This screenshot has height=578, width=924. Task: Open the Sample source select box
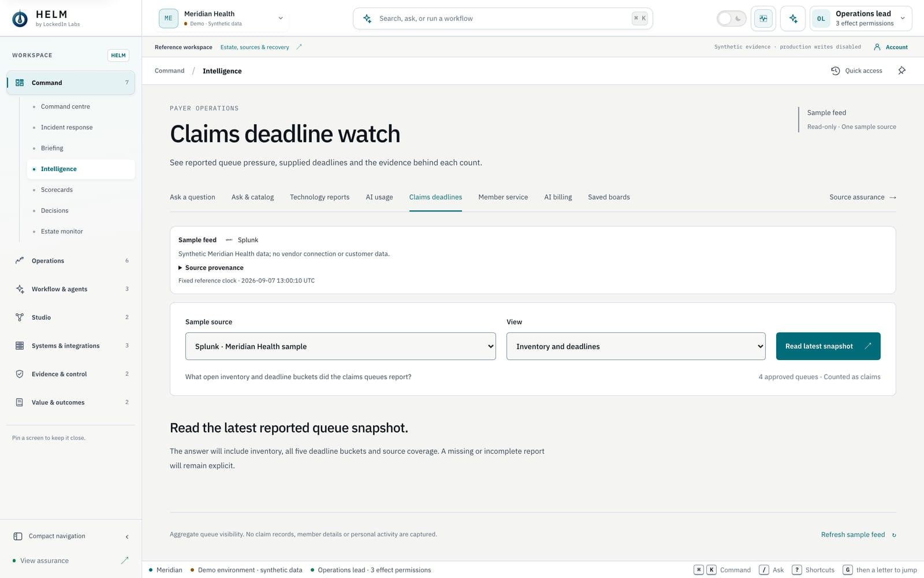(x=340, y=346)
